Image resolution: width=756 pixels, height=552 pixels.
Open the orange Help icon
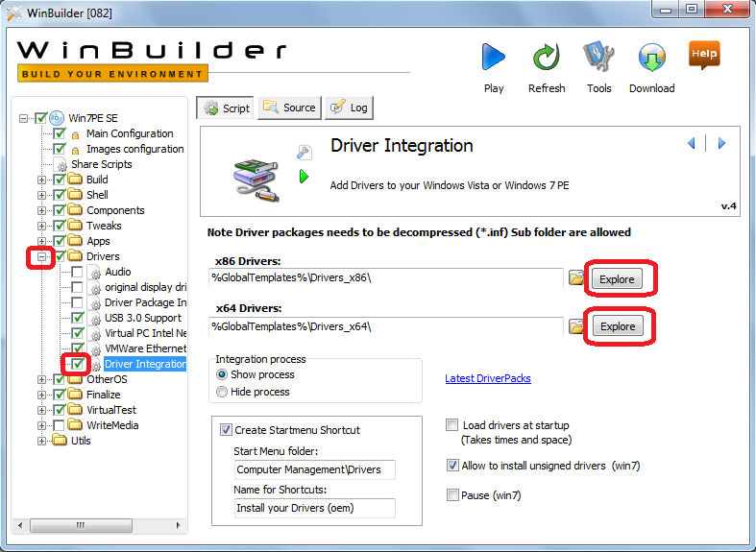704,55
